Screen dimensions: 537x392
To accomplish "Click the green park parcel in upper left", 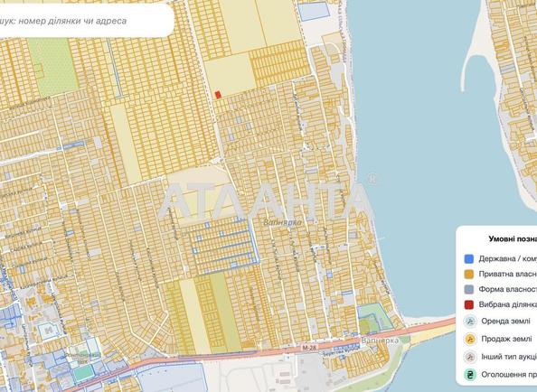I will pyautogui.click(x=53, y=67).
